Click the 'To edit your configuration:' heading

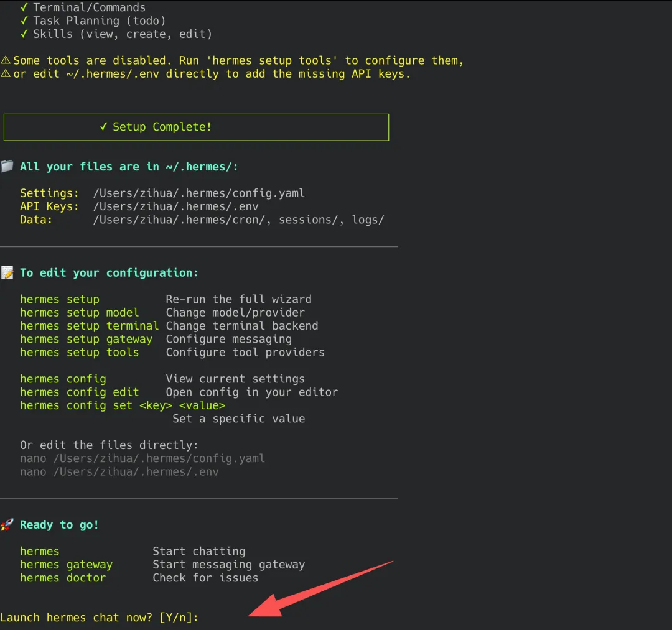pyautogui.click(x=110, y=273)
